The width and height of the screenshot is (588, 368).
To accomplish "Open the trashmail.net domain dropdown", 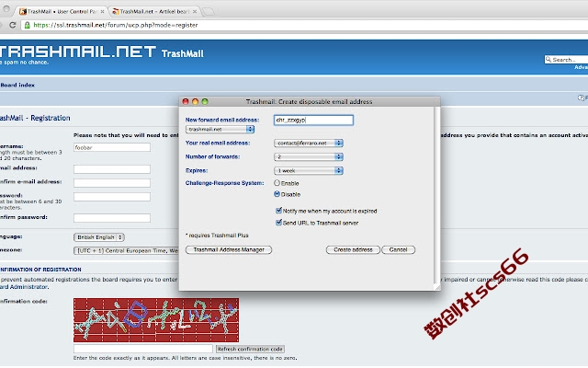I will (x=220, y=129).
